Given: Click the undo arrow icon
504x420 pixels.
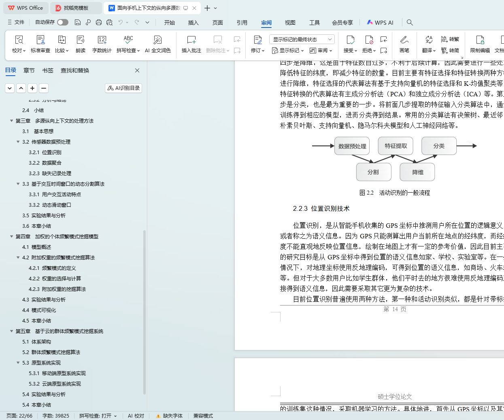Looking at the screenshot, I should (120, 22).
